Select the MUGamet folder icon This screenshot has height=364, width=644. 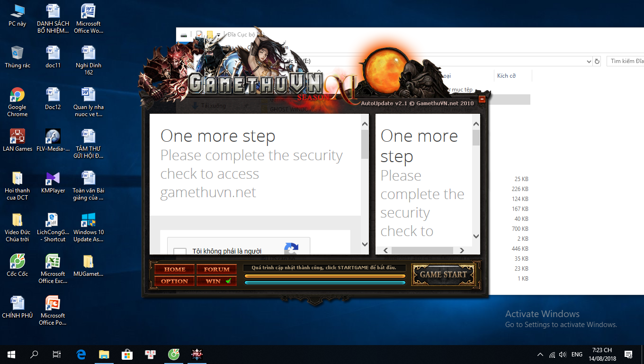[88, 265]
